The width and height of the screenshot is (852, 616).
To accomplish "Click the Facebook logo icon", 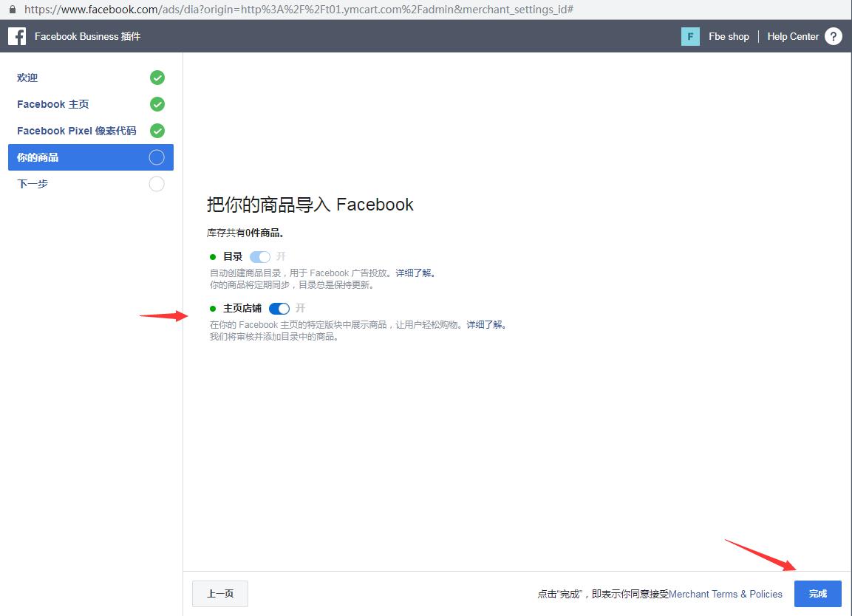I will click(17, 36).
